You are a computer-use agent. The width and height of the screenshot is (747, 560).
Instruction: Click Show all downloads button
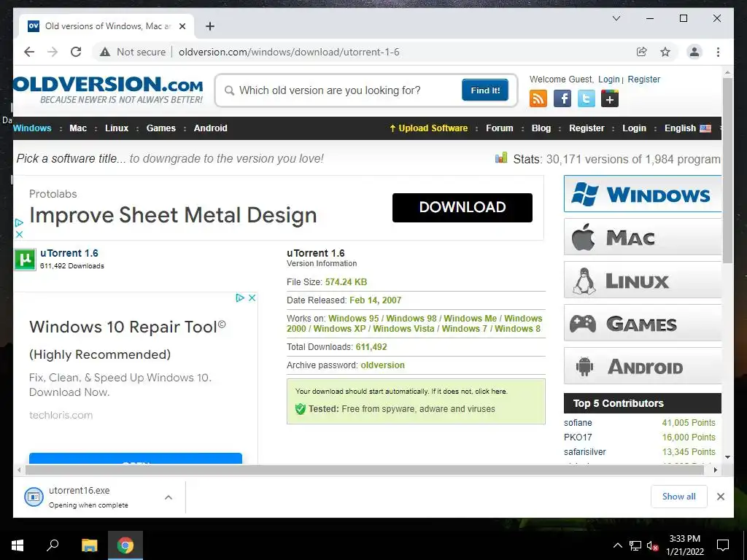(679, 497)
